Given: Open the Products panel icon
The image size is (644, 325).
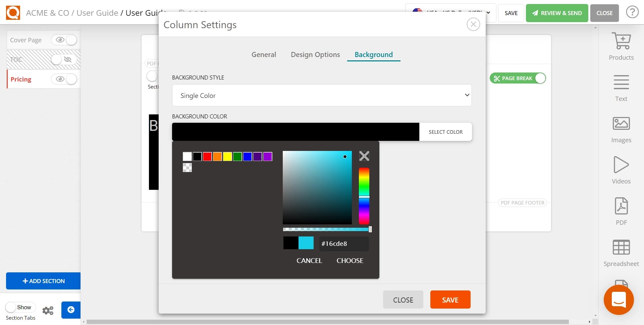Looking at the screenshot, I should pos(621,41).
